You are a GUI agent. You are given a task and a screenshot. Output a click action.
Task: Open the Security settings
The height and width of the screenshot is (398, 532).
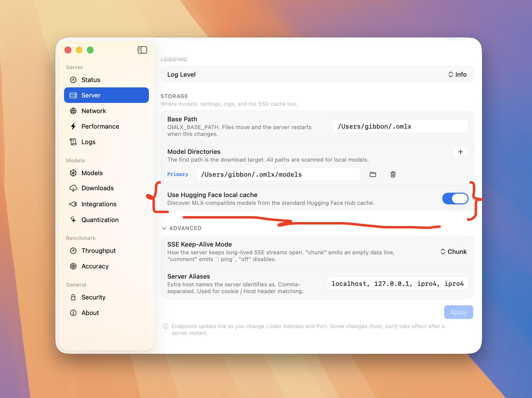(x=106, y=297)
